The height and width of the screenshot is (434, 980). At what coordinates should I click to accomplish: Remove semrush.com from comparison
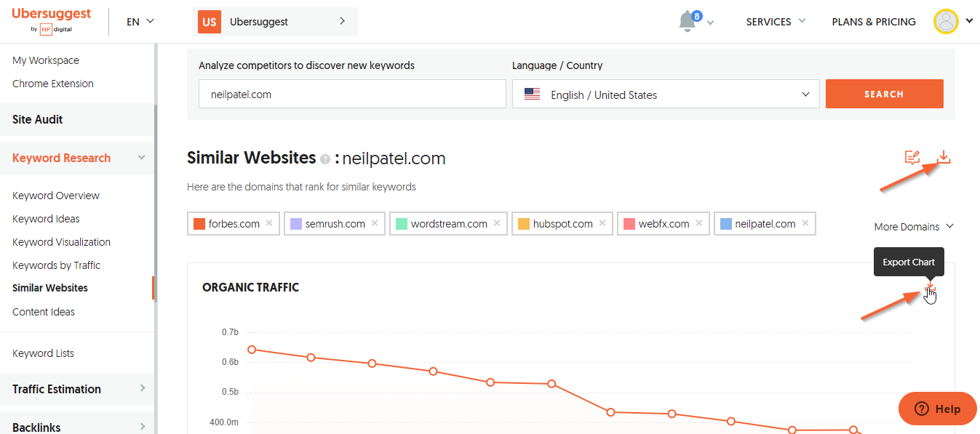[375, 223]
